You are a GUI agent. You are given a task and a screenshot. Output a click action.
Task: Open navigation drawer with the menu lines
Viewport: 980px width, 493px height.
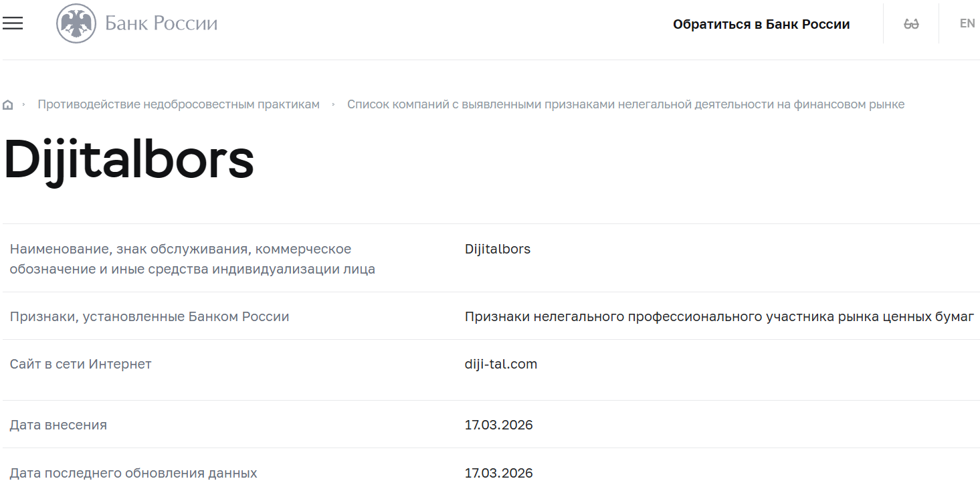[x=13, y=23]
